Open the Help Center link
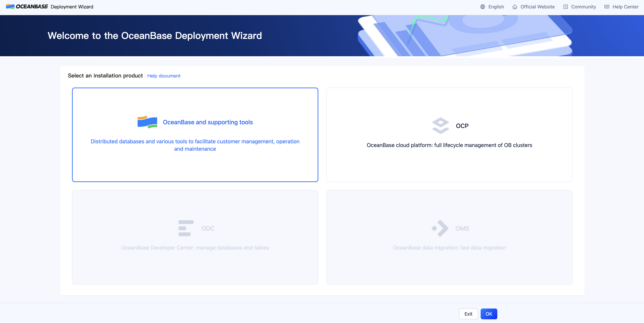 coord(625,7)
